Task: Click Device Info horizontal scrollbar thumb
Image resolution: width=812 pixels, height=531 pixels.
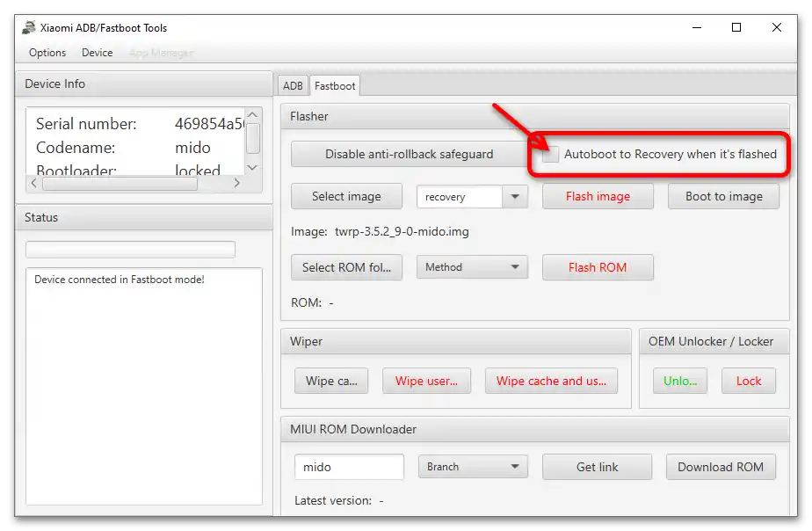Action: pyautogui.click(x=120, y=184)
